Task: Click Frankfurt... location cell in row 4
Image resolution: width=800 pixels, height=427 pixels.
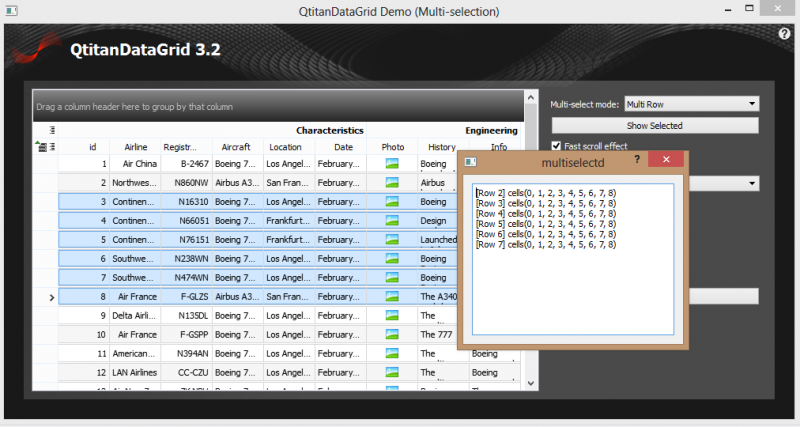Action: [x=290, y=220]
